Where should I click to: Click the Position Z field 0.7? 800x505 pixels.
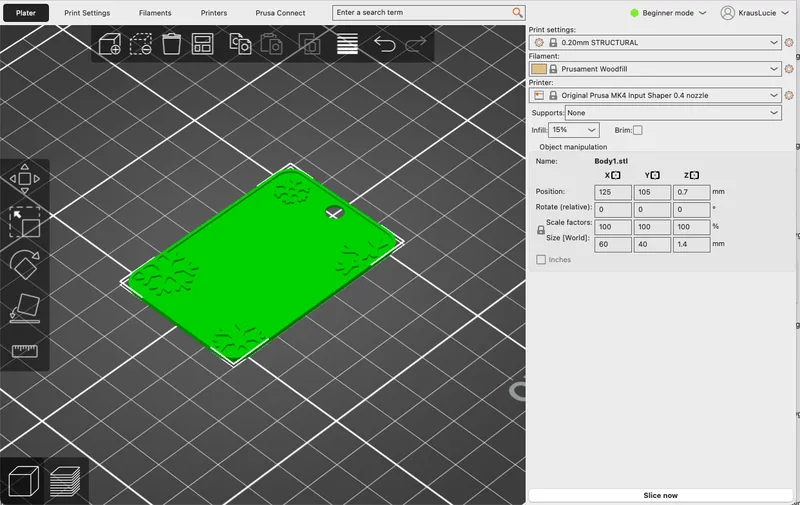point(691,192)
